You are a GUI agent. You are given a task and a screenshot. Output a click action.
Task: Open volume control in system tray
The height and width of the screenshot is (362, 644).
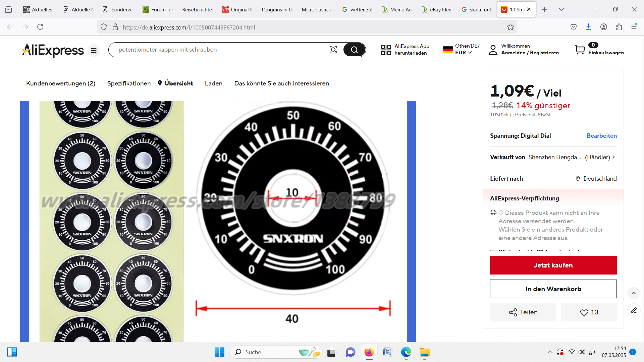tap(582, 352)
